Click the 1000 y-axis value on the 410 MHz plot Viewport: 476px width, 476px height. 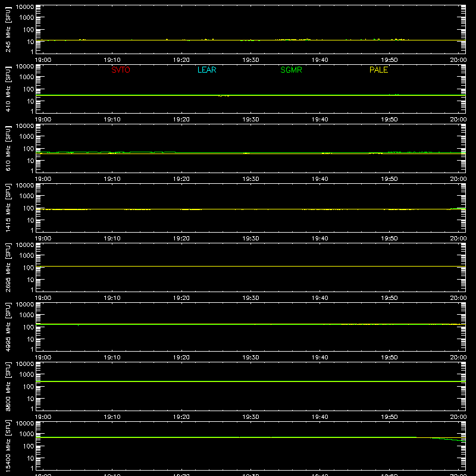click(27, 77)
